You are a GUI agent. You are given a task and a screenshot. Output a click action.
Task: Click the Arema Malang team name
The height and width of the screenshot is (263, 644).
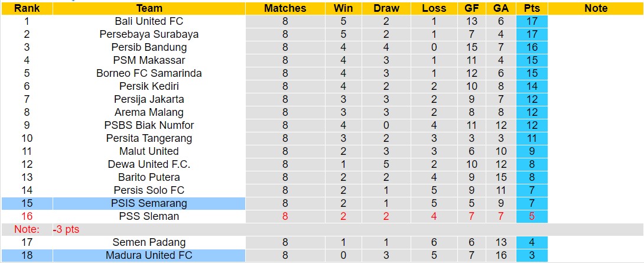click(x=149, y=112)
